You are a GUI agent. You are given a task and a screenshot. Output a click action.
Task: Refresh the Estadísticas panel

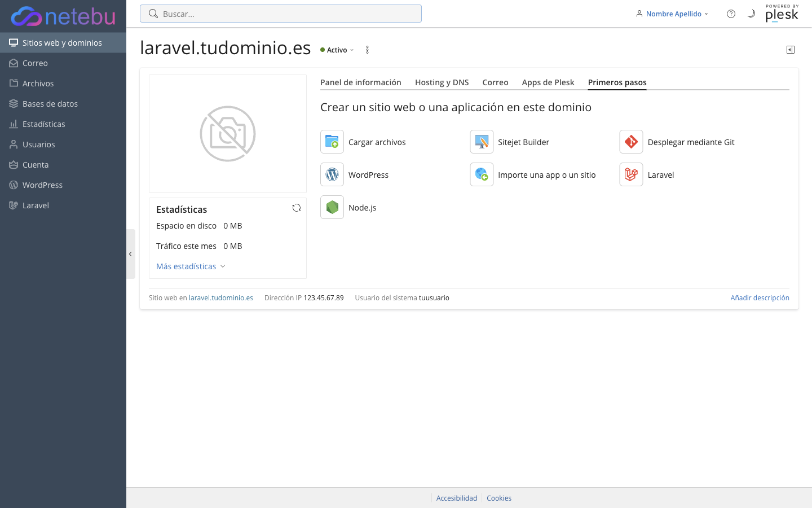coord(297,208)
